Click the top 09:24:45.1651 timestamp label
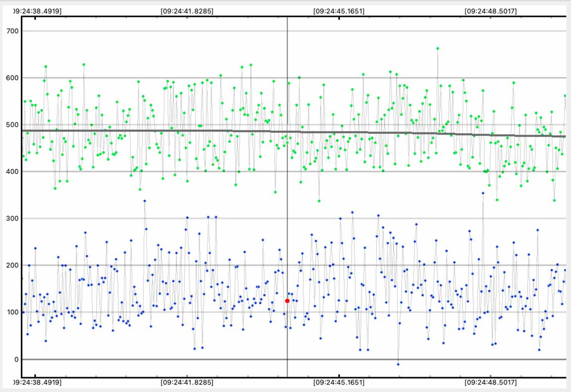This screenshot has height=392, width=571. click(339, 10)
